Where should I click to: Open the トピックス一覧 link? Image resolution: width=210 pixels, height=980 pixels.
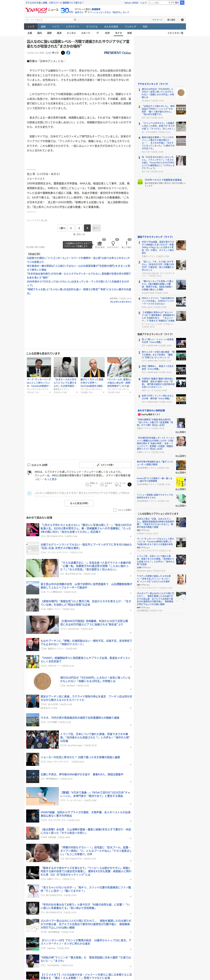click(175, 33)
